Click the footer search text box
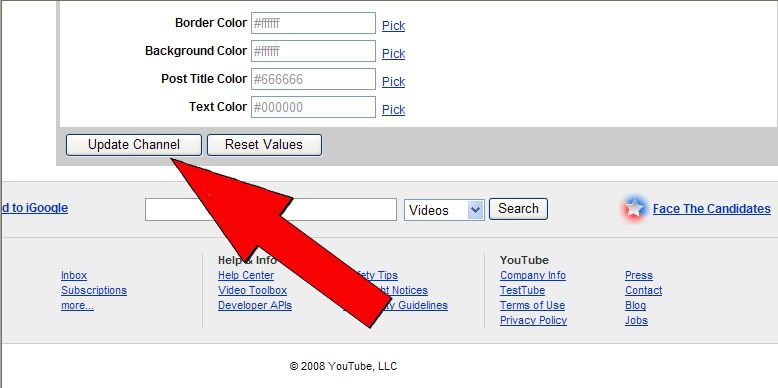This screenshot has height=388, width=778. pos(270,209)
